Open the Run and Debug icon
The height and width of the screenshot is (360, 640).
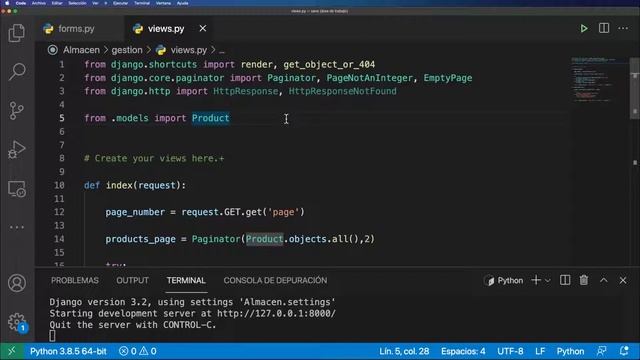tap(17, 149)
